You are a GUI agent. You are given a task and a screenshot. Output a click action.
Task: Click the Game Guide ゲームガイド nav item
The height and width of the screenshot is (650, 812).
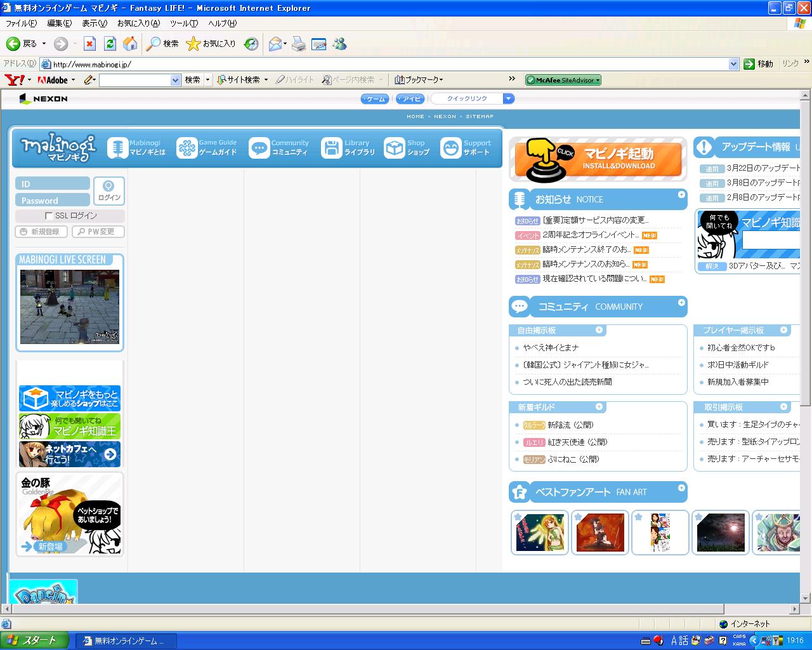point(207,148)
